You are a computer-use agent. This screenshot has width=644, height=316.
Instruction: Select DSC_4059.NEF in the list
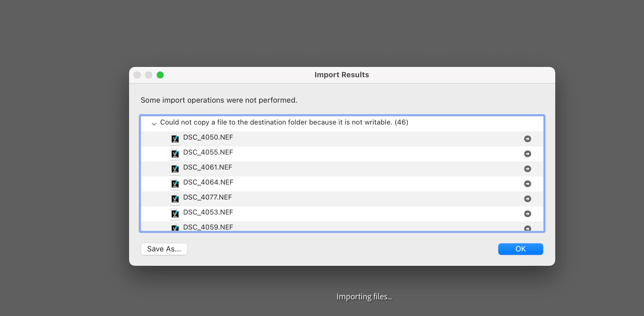(208, 227)
